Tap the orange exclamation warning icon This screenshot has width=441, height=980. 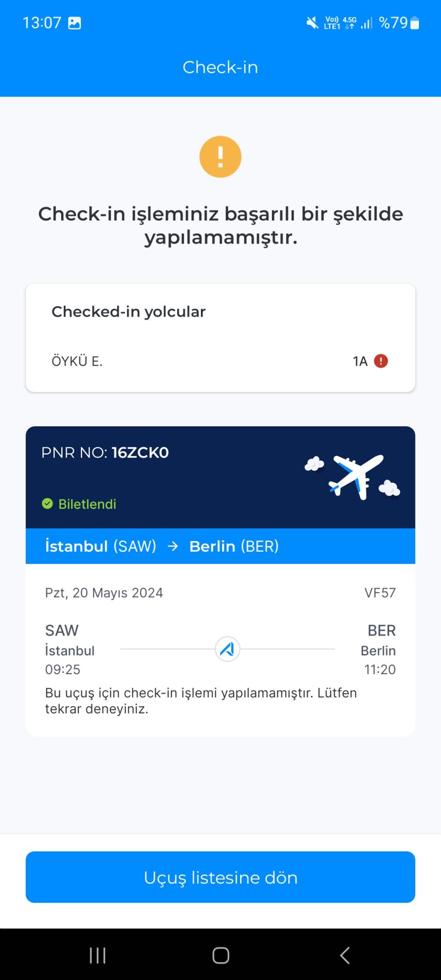220,156
